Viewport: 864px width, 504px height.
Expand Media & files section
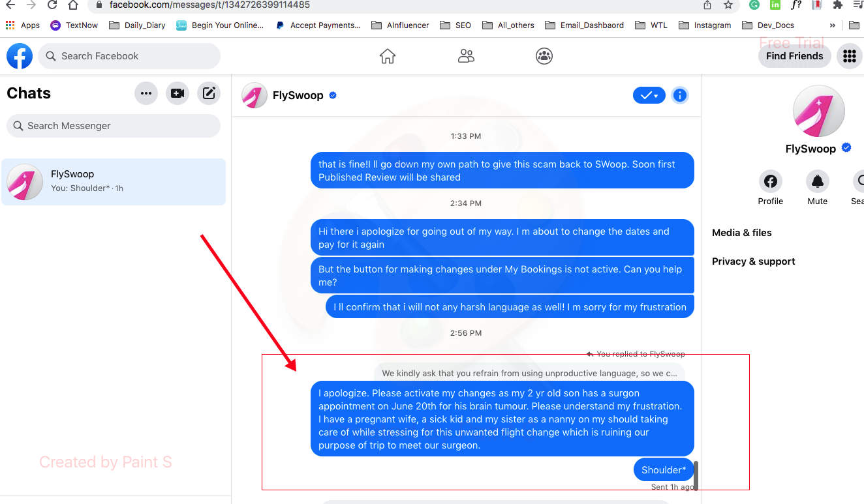point(742,233)
